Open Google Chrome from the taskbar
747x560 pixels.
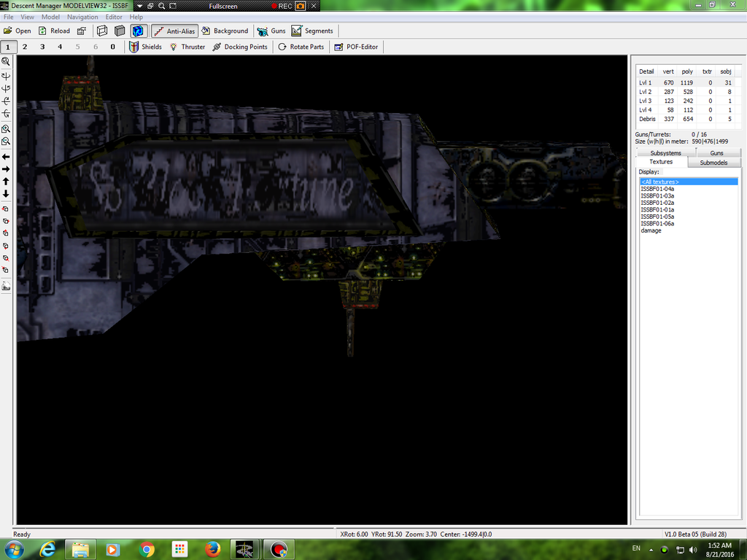[147, 550]
